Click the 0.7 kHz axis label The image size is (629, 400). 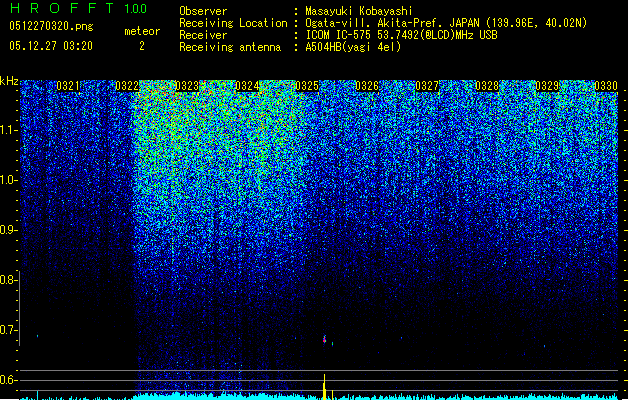pos(7,330)
